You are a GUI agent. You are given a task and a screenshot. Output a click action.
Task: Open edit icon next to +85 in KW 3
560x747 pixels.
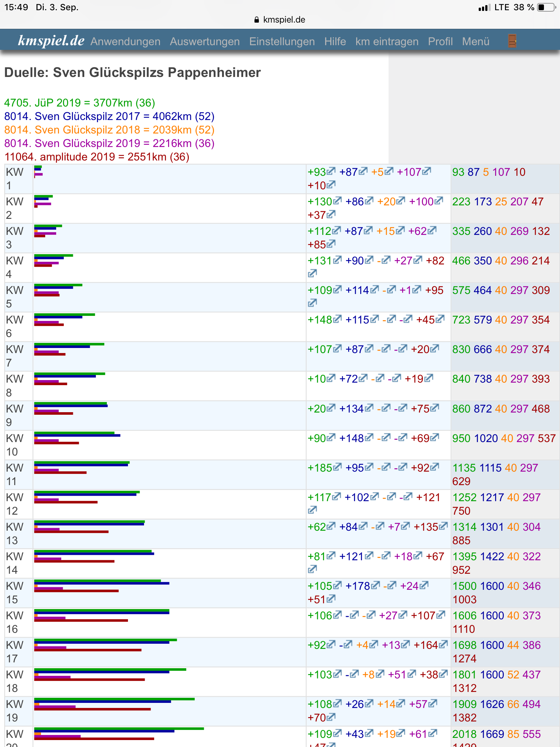point(331,244)
